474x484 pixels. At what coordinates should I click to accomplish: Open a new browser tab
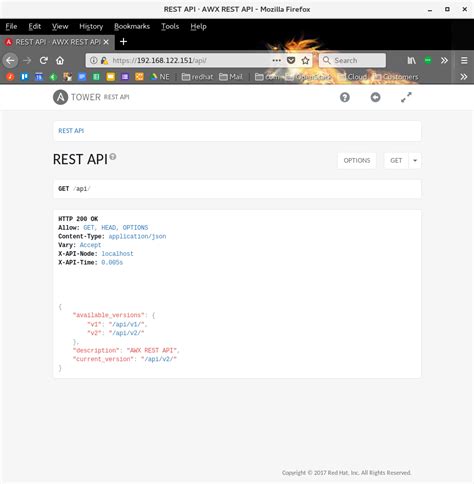(x=123, y=42)
